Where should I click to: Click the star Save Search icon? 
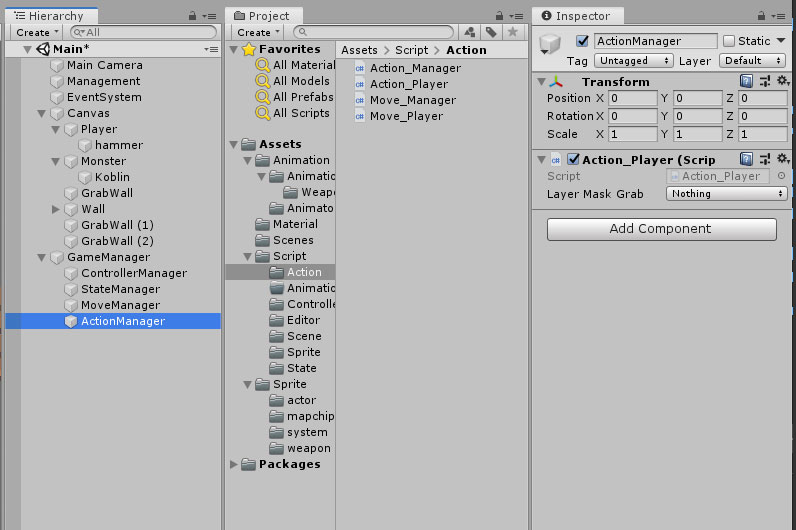pos(513,32)
